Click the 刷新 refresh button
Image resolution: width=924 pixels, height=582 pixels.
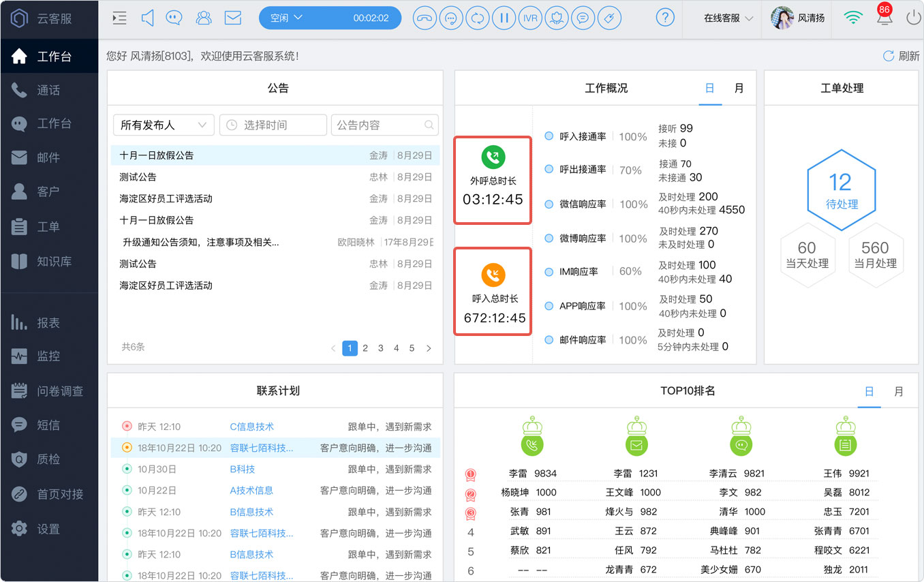pyautogui.click(x=901, y=56)
